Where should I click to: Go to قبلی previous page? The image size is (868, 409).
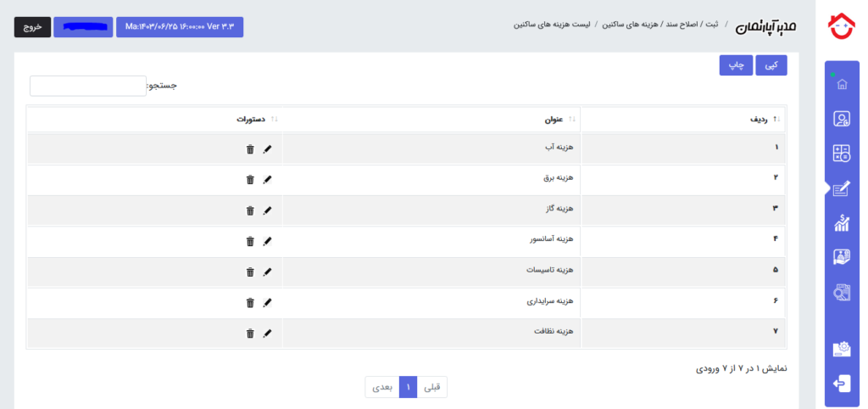431,388
